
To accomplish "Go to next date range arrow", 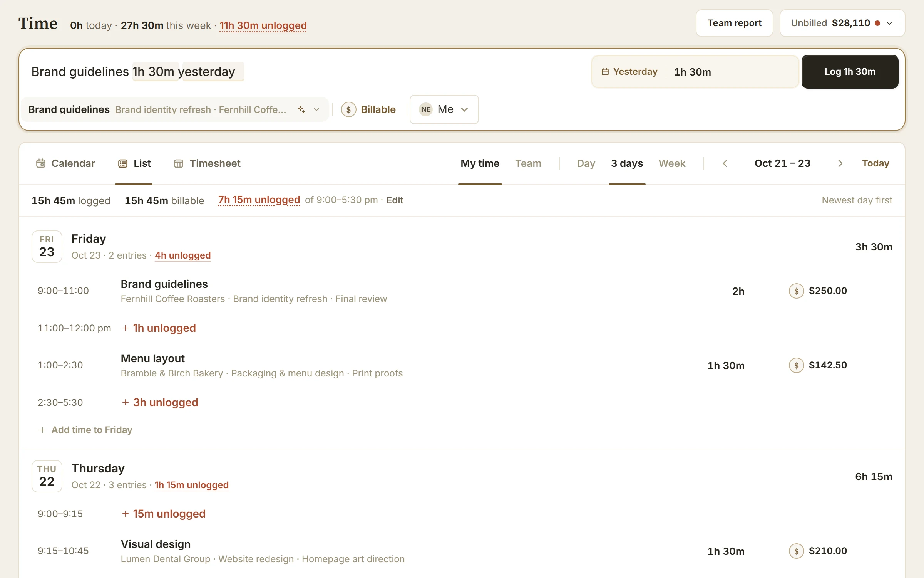I will (840, 163).
